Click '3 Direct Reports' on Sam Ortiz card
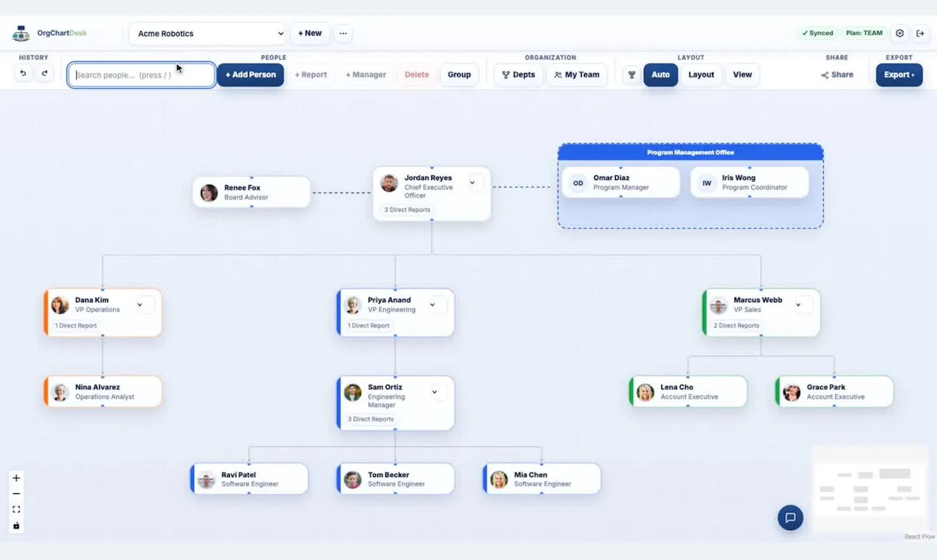Viewport: 937px width, 560px height. pyautogui.click(x=371, y=419)
